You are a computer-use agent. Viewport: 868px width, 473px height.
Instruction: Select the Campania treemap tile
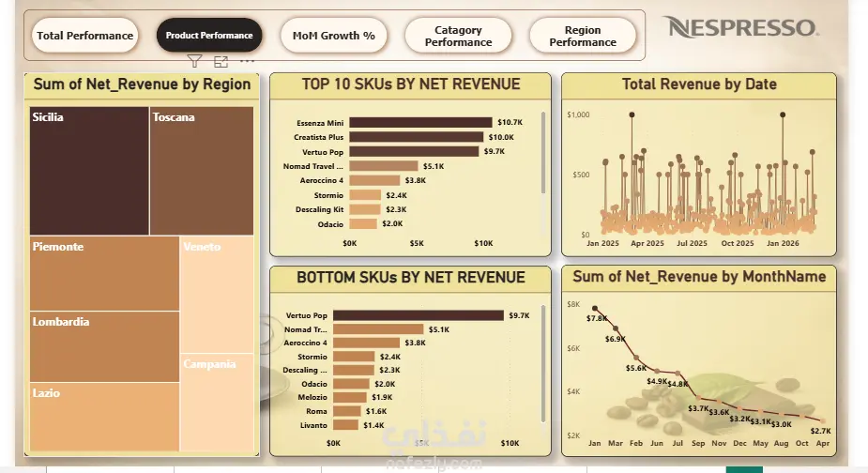[217, 402]
